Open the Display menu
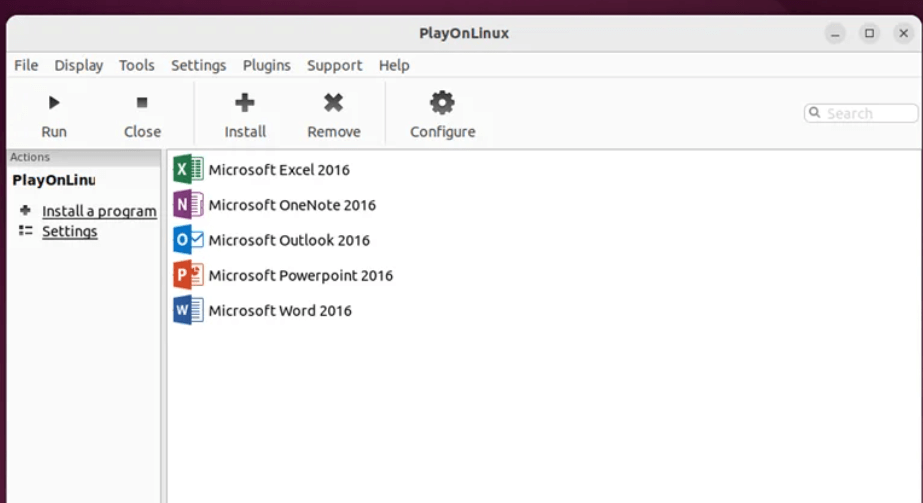This screenshot has height=503, width=923. point(79,65)
